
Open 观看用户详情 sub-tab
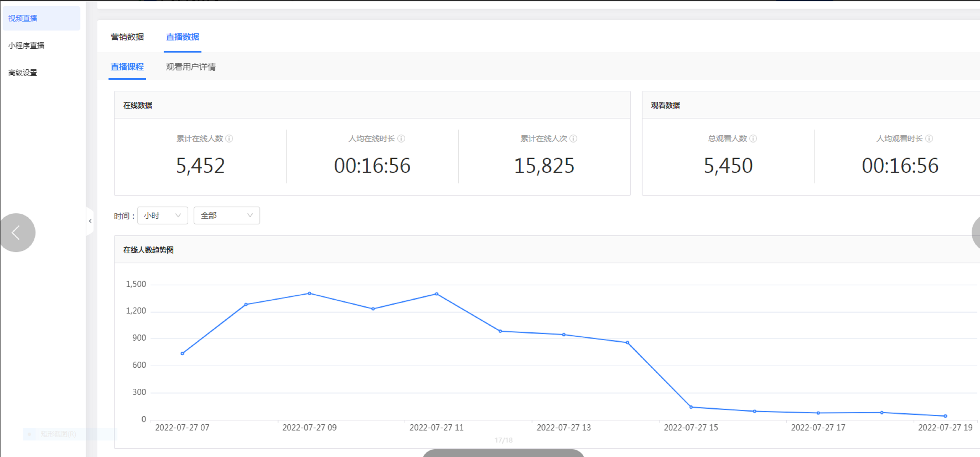point(191,67)
